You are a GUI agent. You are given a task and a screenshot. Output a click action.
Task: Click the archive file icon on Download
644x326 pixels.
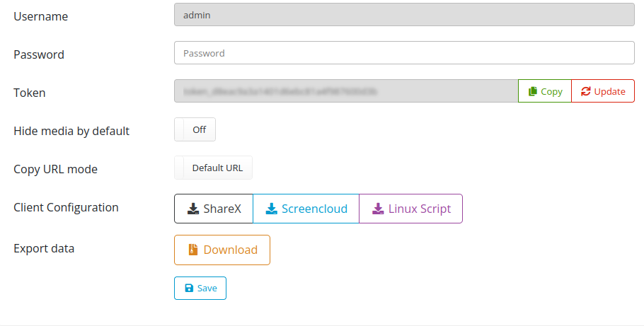(193, 250)
